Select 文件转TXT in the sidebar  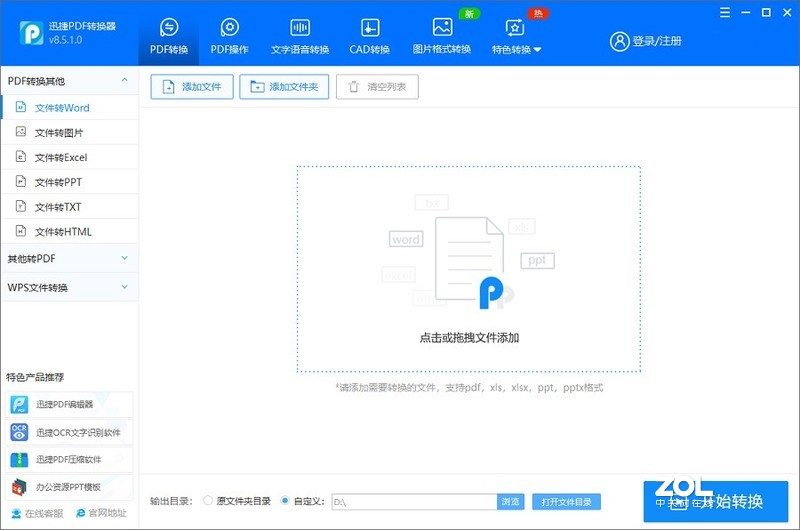point(70,207)
